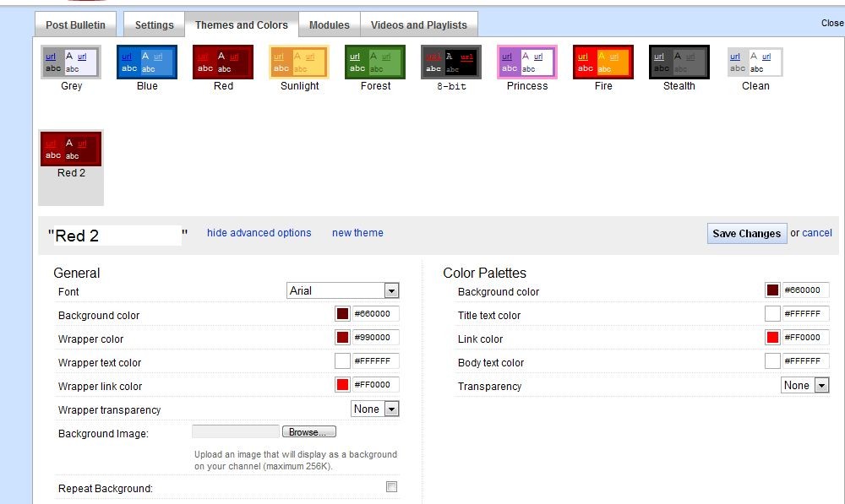Pick the Stealth theme preview
Screen dimensions: 845x504
(x=679, y=62)
